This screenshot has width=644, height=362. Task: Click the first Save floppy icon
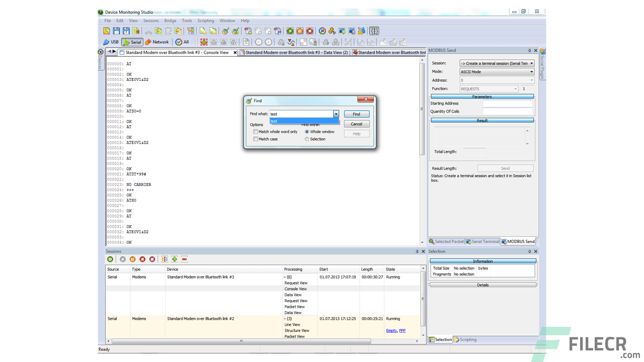pyautogui.click(x=116, y=31)
